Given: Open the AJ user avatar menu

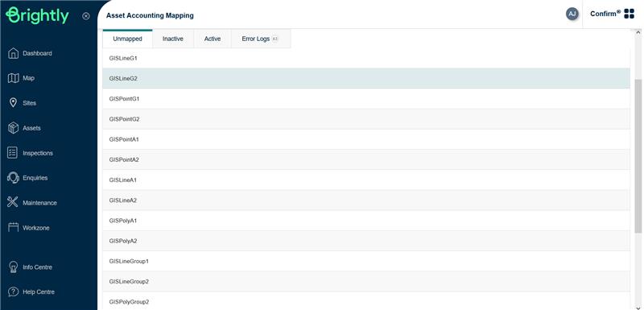Looking at the screenshot, I should tap(572, 14).
